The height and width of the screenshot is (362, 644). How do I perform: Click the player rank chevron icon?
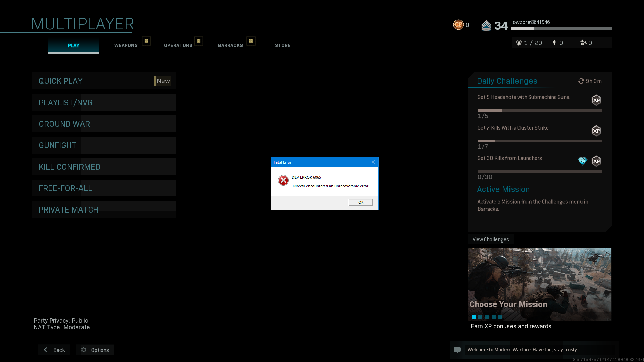[x=486, y=25]
